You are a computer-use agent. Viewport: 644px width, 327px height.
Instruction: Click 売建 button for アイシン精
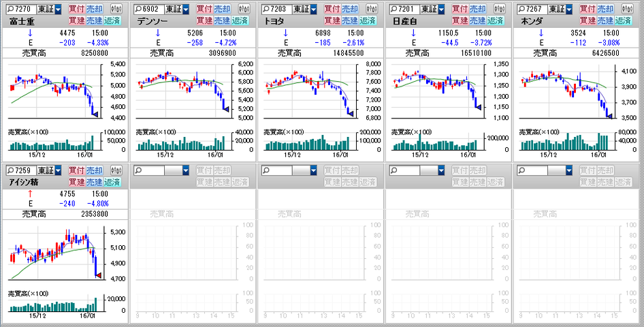click(x=94, y=182)
